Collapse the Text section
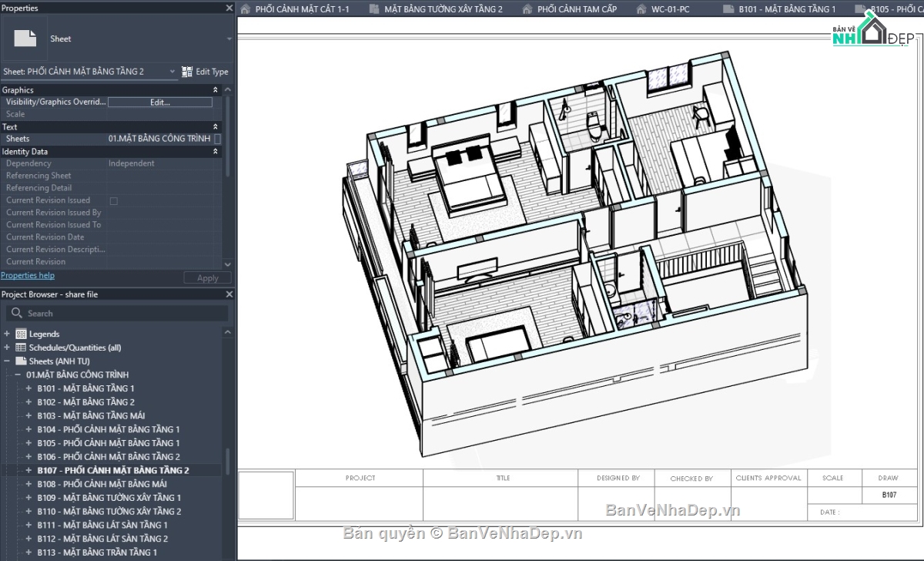Viewport: 924px width, 561px height. tap(216, 127)
